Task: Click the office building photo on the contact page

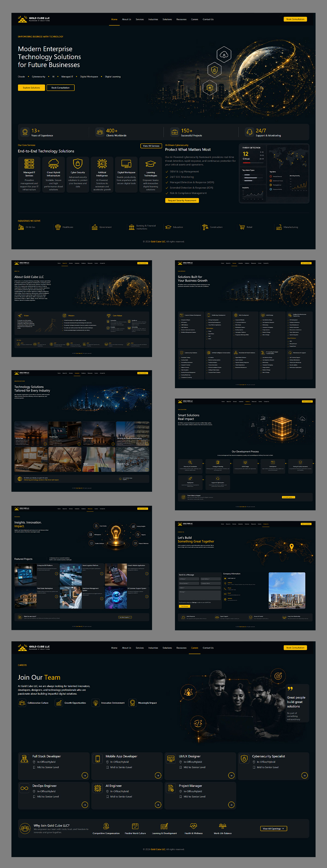Action: tap(287, 591)
